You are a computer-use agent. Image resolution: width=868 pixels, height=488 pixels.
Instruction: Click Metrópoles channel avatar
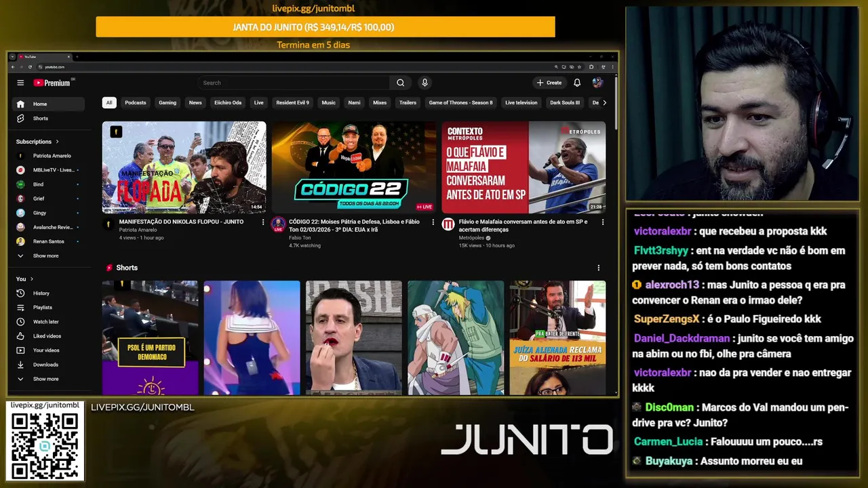coord(448,224)
